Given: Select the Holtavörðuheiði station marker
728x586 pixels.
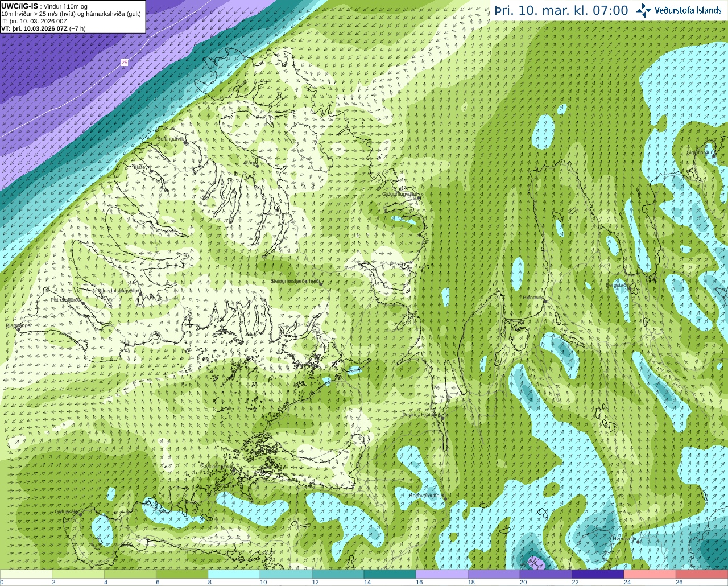Looking at the screenshot, I should click(x=445, y=499).
